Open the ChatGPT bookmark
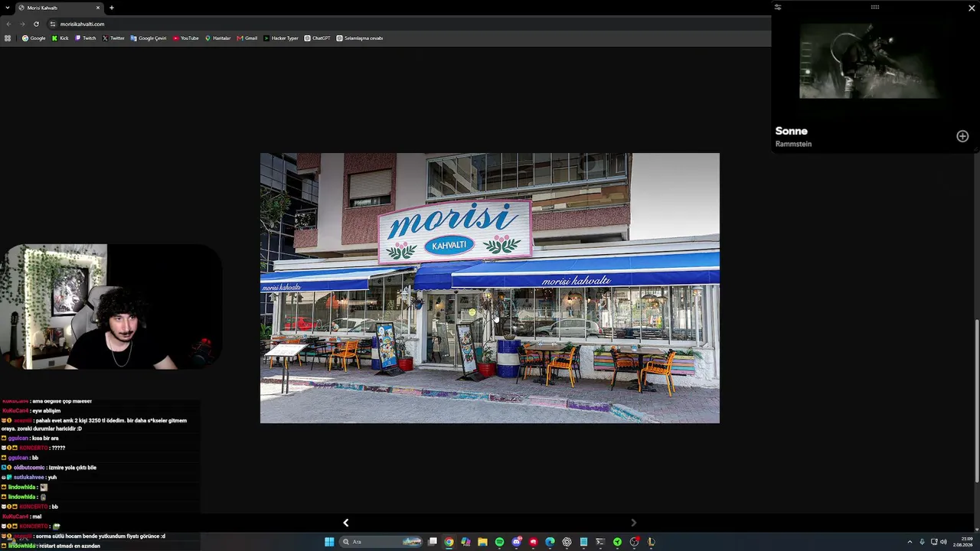 pyautogui.click(x=318, y=38)
